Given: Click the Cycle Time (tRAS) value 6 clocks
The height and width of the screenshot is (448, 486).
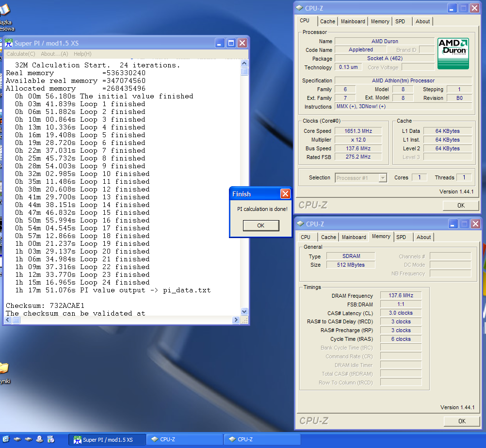Looking at the screenshot, I should [x=401, y=339].
